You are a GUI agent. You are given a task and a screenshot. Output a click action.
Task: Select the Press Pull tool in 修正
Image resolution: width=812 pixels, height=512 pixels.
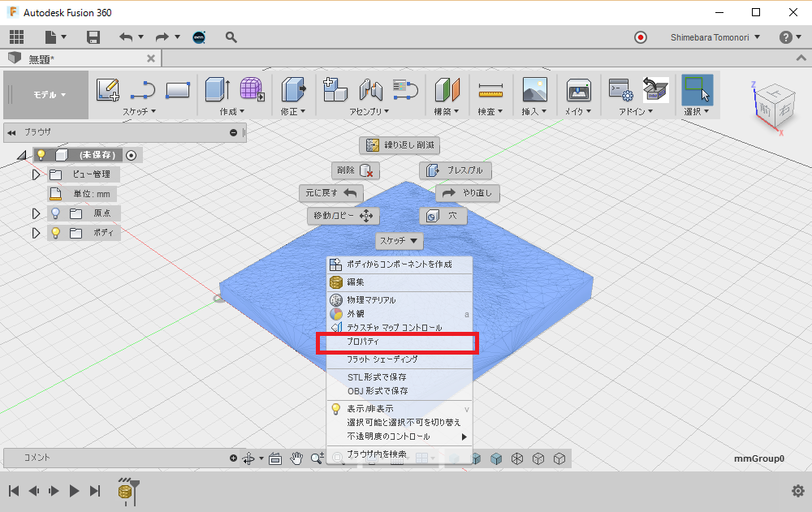click(x=293, y=89)
